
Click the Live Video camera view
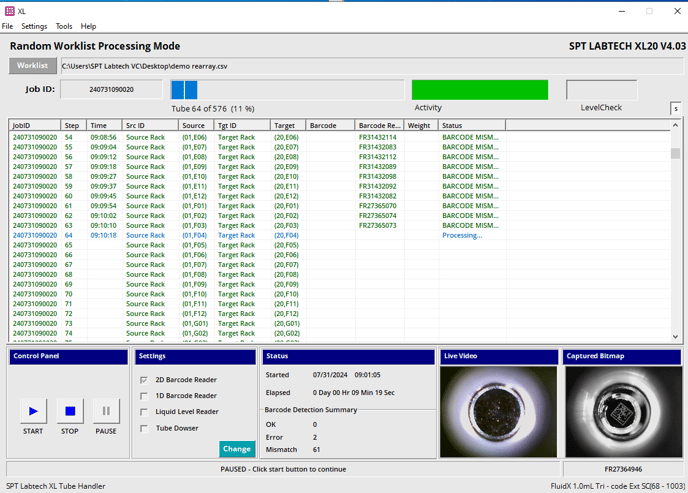[x=498, y=412]
